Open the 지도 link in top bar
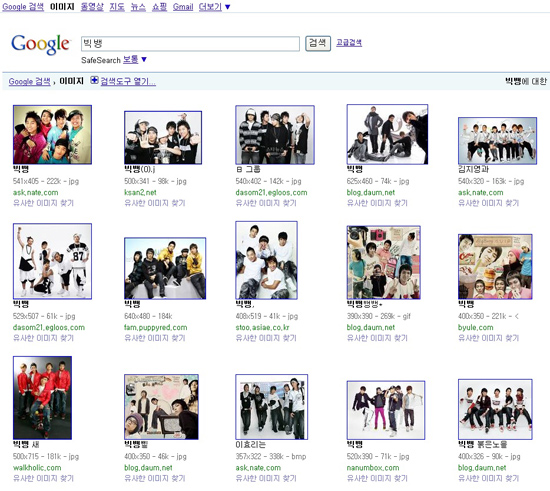 pyautogui.click(x=117, y=7)
